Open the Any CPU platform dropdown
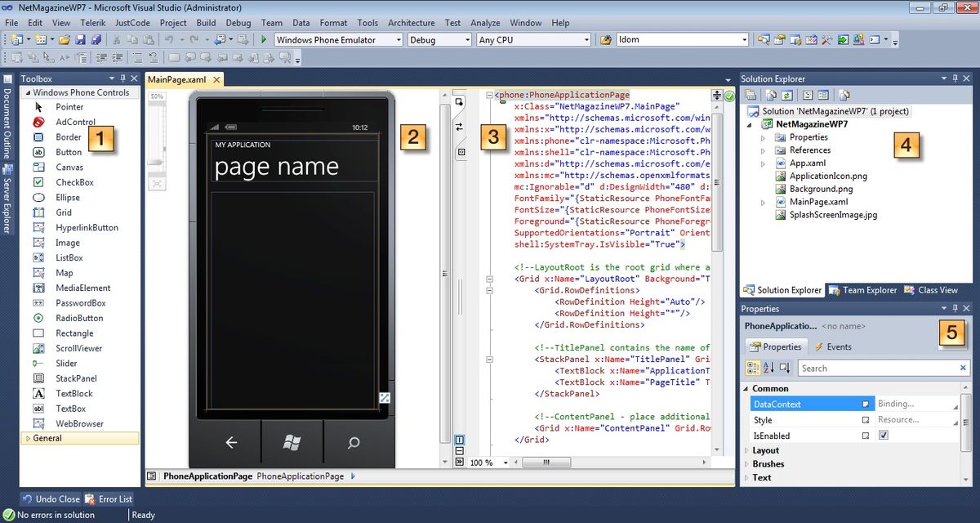980x523 pixels. [x=588, y=38]
